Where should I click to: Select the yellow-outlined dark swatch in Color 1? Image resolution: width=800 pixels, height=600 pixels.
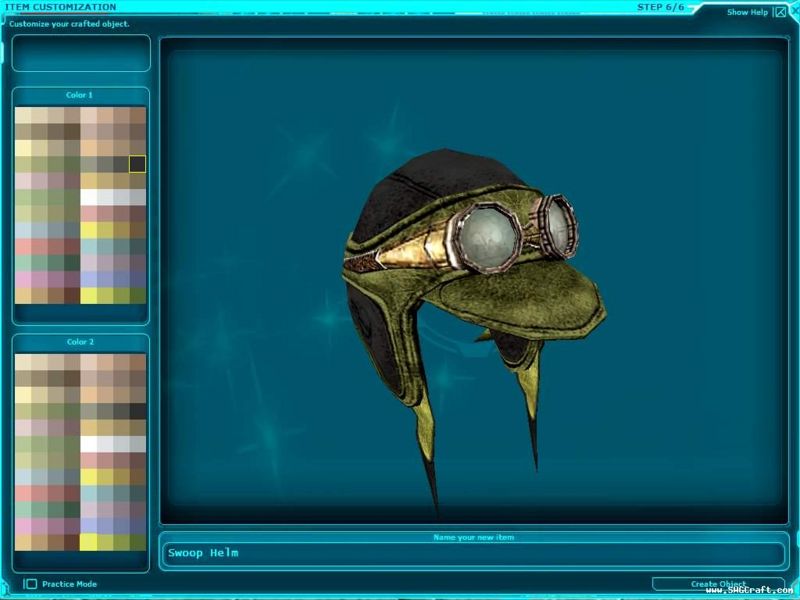pos(137,164)
